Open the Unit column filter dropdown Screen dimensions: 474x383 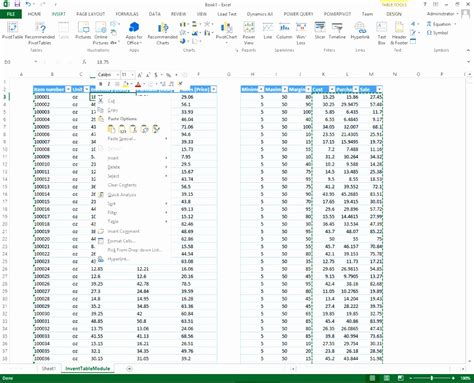click(x=87, y=89)
